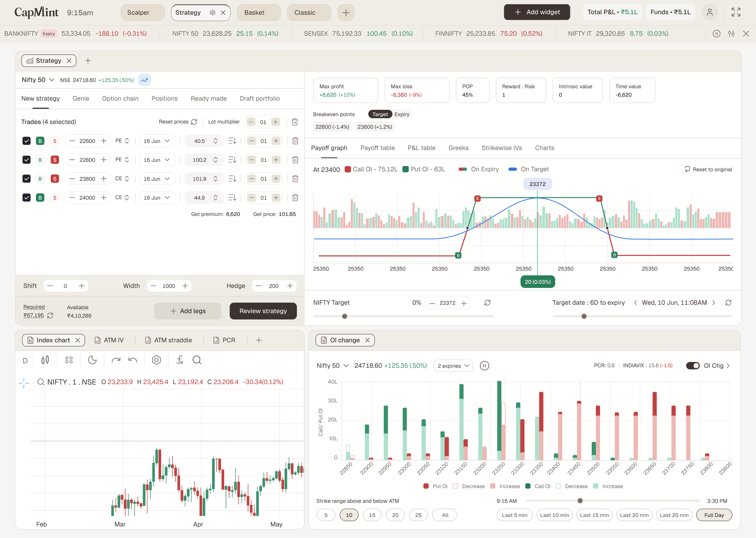Open ticker bar filter settings

(731, 33)
